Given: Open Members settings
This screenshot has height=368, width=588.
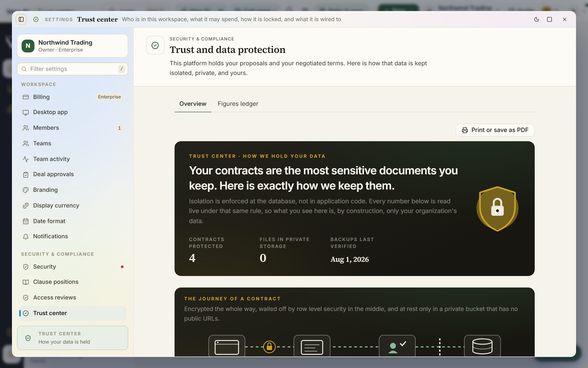Looking at the screenshot, I should [73, 128].
